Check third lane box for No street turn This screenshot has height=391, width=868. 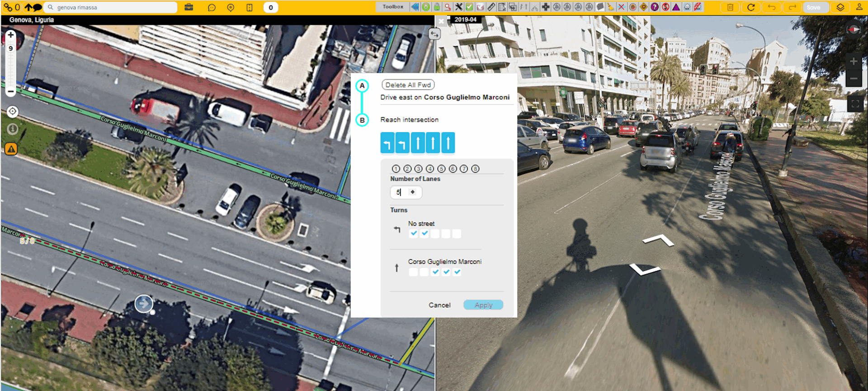point(435,234)
